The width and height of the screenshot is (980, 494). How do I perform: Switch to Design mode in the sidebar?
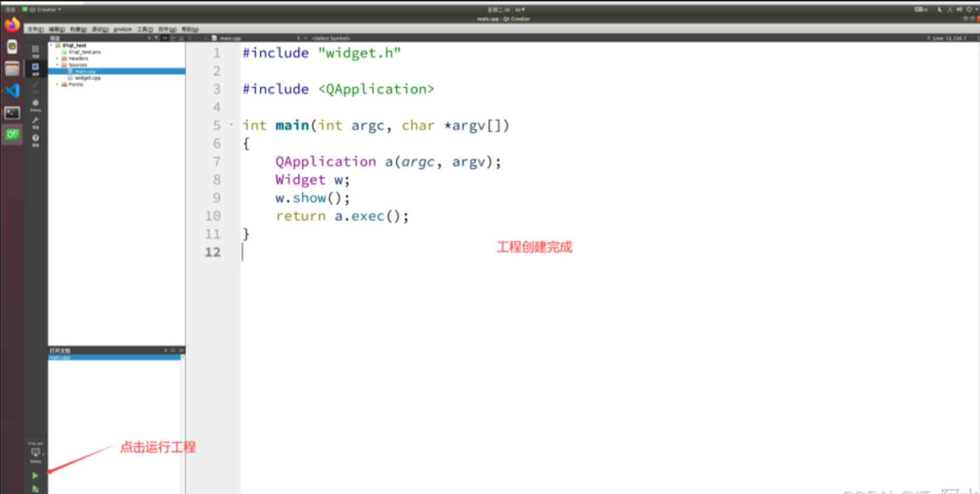pos(35,86)
